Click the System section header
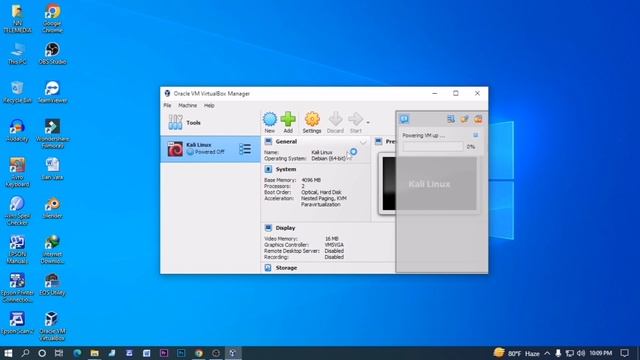The width and height of the screenshot is (640, 360). tap(286, 169)
